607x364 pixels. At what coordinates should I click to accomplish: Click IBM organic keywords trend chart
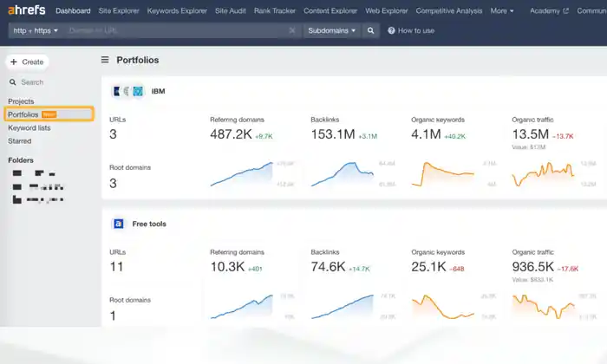[x=443, y=173]
